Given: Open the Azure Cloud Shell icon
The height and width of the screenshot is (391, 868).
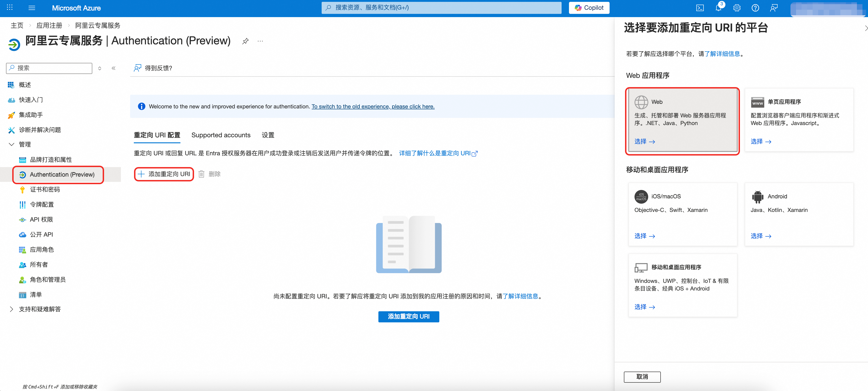Looking at the screenshot, I should (x=700, y=8).
